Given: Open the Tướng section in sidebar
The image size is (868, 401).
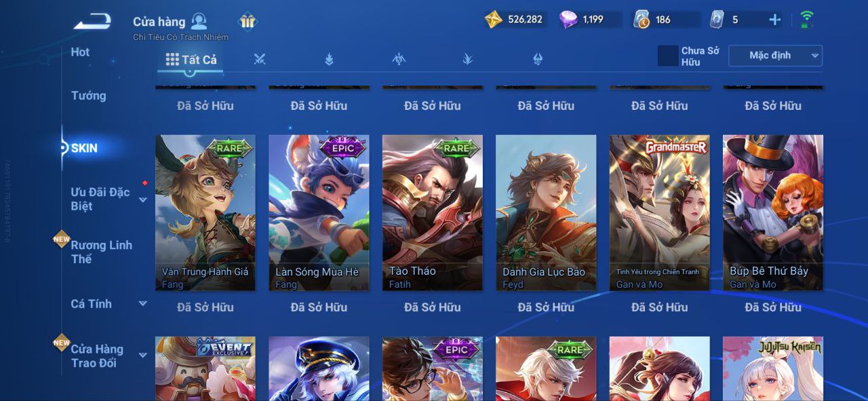Looking at the screenshot, I should point(89,96).
